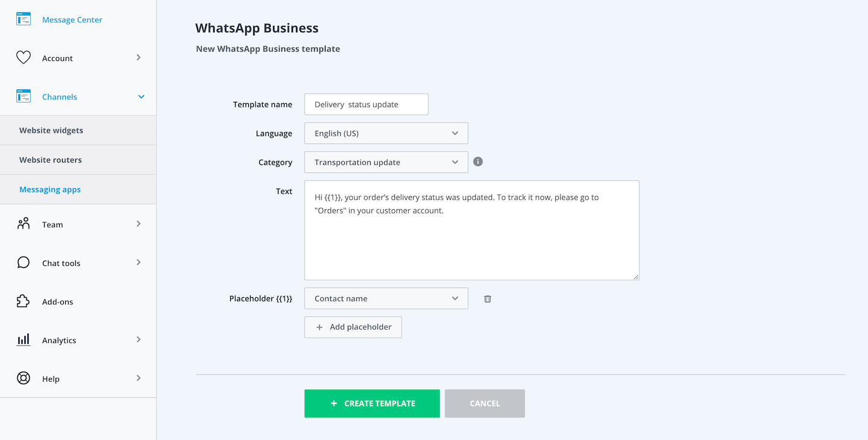Image resolution: width=868 pixels, height=440 pixels.
Task: Click the textarea resize handle
Action: [635, 277]
